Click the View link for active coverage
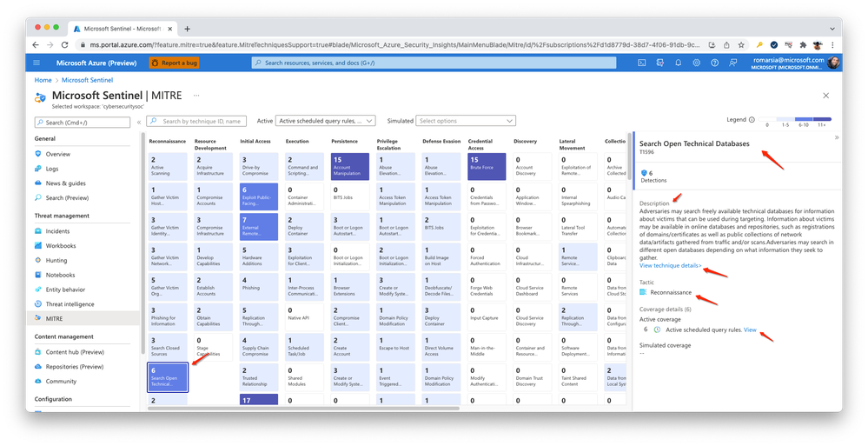Viewport: 868px width, 446px height. (x=750, y=330)
